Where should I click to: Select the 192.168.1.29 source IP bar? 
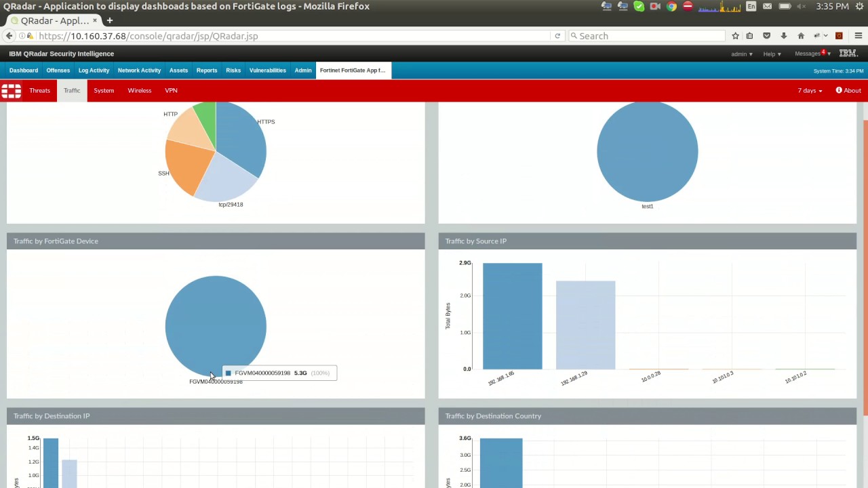[585, 325]
